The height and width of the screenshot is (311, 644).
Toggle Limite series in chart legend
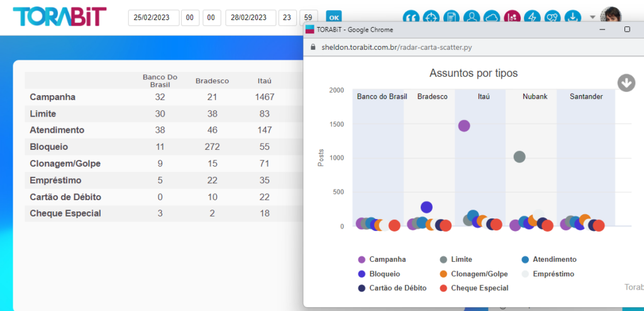(456, 259)
